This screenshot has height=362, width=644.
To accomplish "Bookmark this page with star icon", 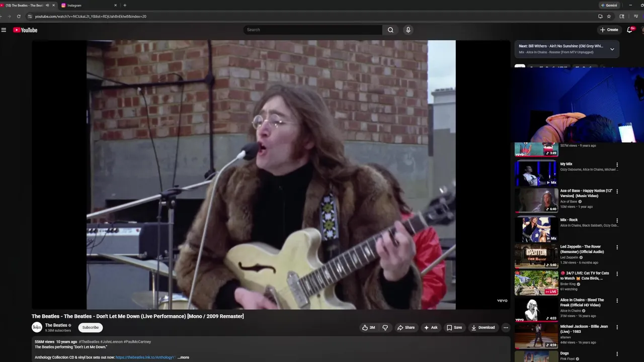I will coord(609,16).
